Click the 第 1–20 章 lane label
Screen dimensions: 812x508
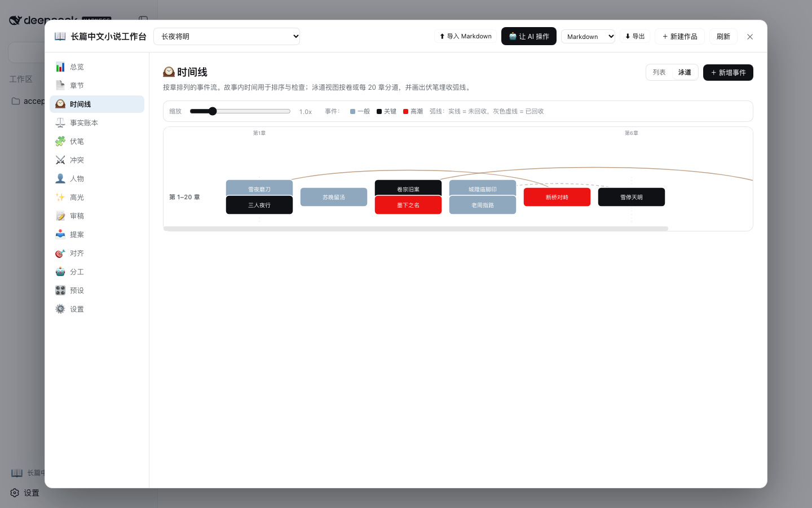pos(184,197)
